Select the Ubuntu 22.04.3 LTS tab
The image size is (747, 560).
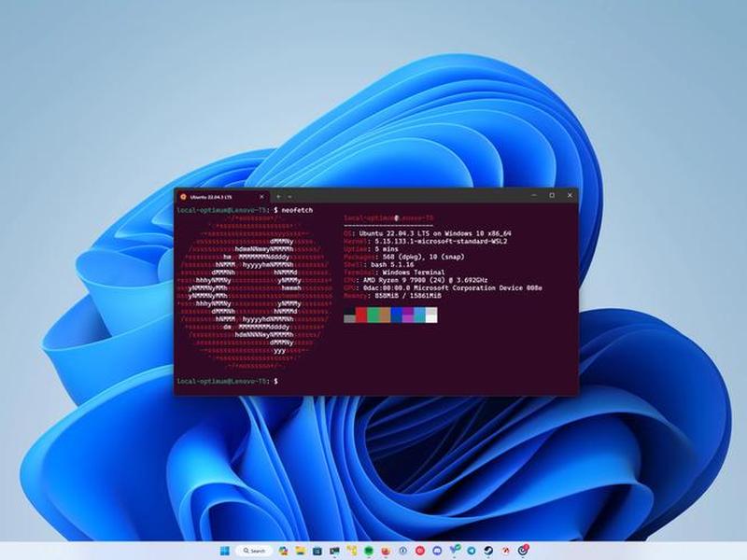[x=221, y=197]
